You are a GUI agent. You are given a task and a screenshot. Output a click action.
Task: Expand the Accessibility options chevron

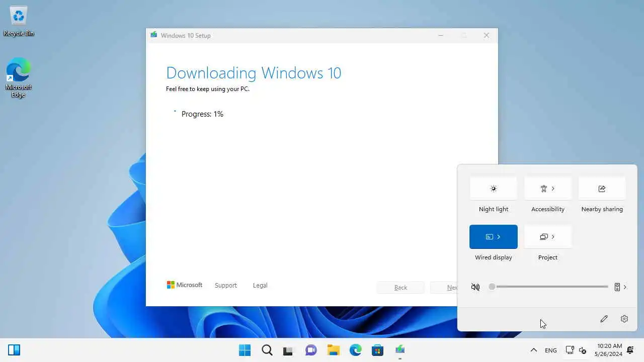(553, 189)
